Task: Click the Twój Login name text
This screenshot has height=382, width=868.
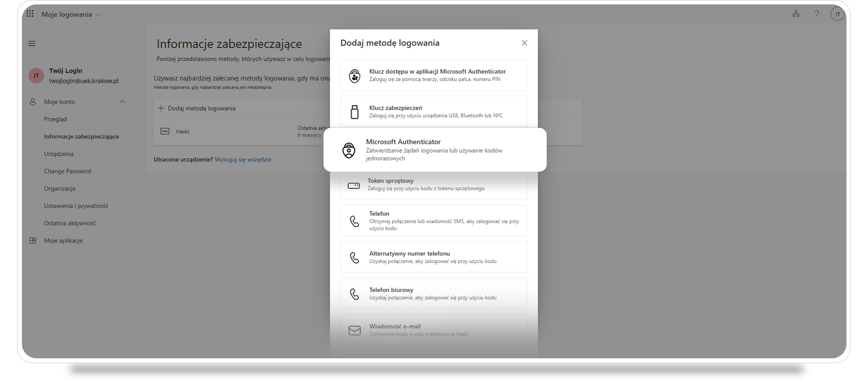Action: click(x=66, y=70)
